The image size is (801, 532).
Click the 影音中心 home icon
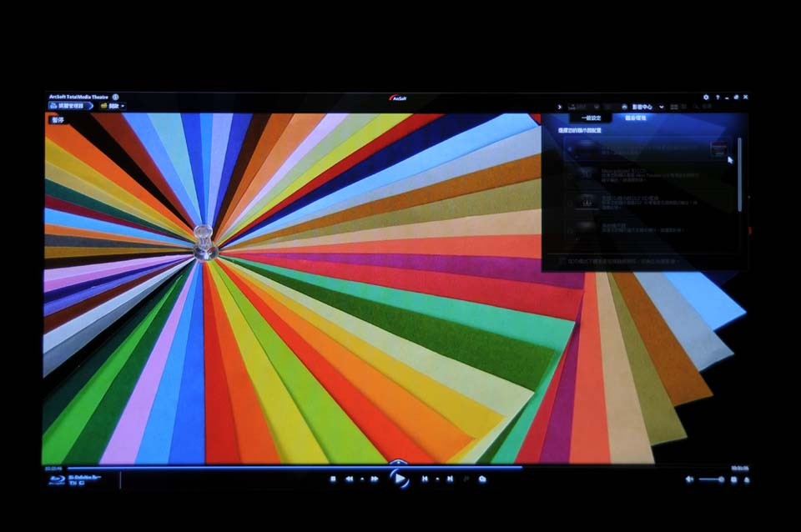[624, 107]
